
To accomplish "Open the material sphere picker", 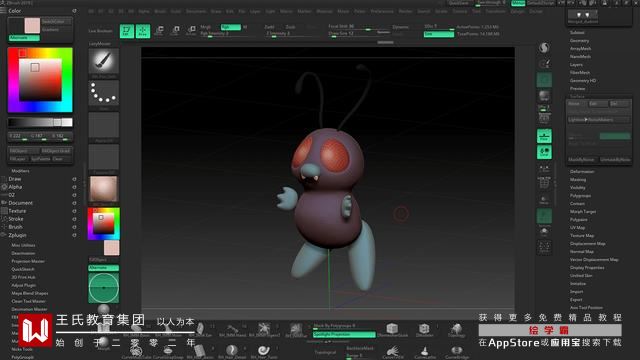I will coord(104,189).
